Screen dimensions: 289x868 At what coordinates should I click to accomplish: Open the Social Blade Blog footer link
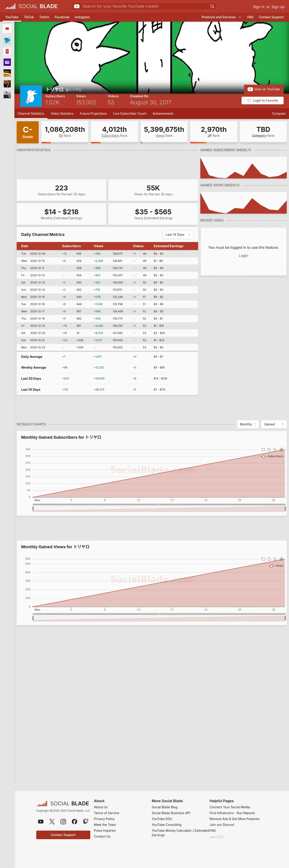[x=165, y=807]
